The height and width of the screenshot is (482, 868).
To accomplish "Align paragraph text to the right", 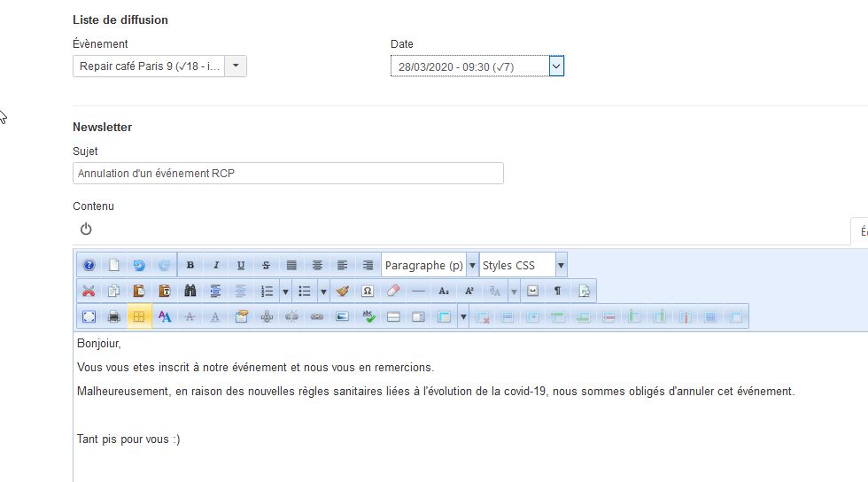I will (368, 266).
